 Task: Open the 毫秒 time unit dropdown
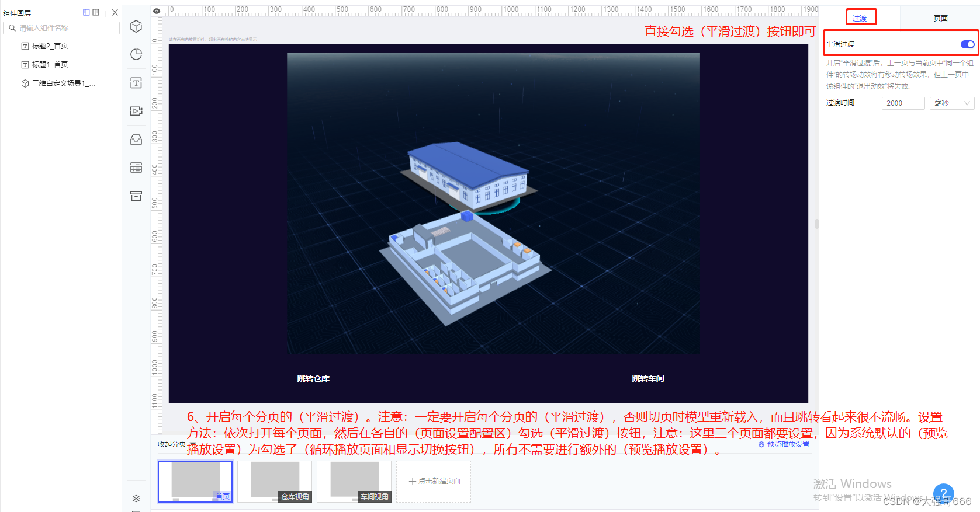coord(952,103)
